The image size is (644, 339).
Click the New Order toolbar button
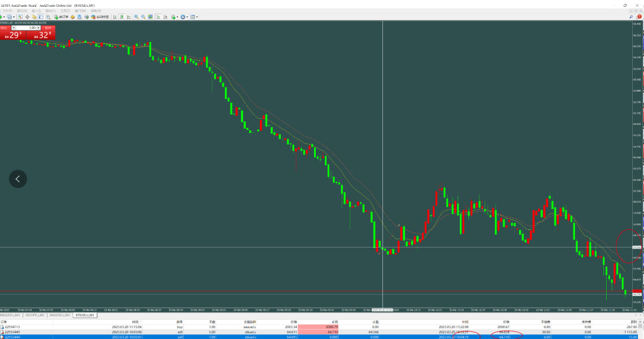[x=62, y=17]
